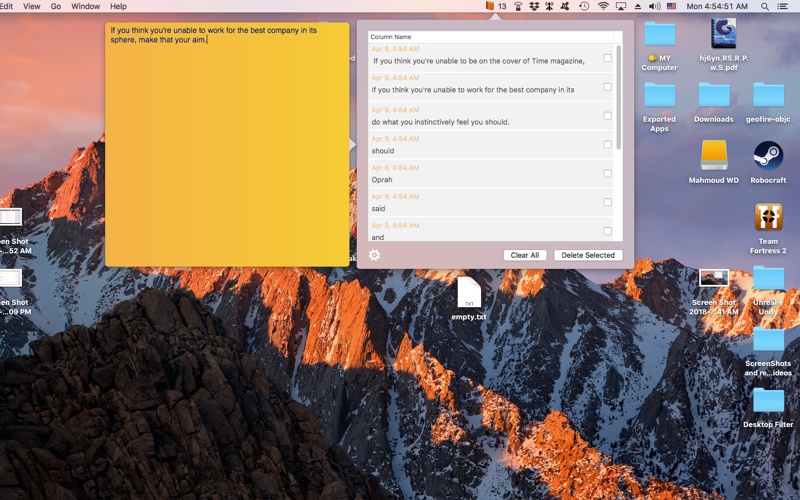This screenshot has height=500, width=800.
Task: Open Spotlight search magnifier icon
Action: click(765, 6)
